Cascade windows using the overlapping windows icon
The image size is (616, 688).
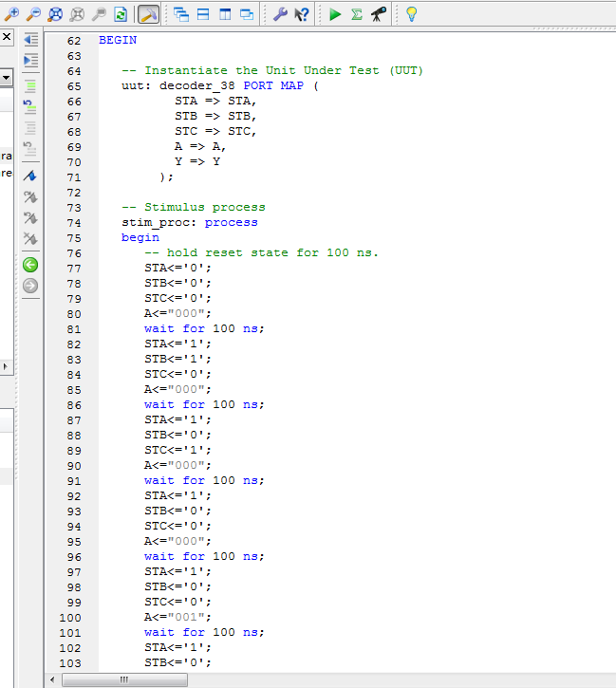(x=181, y=14)
